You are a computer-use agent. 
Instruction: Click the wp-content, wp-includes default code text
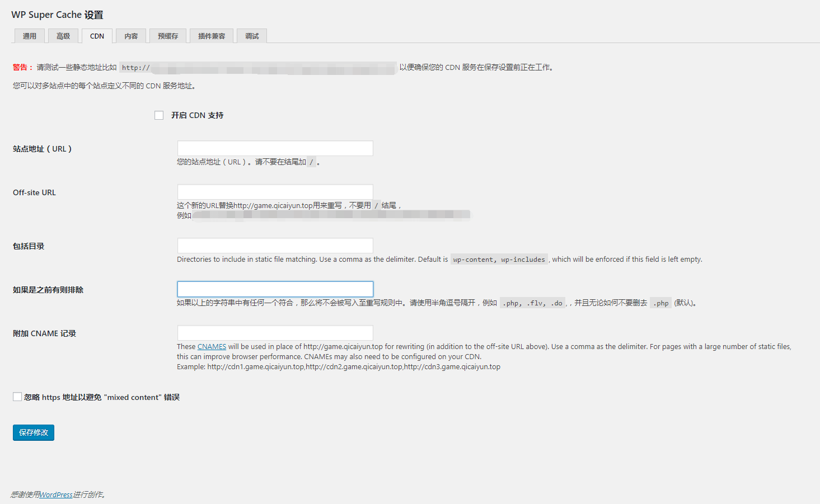499,260
